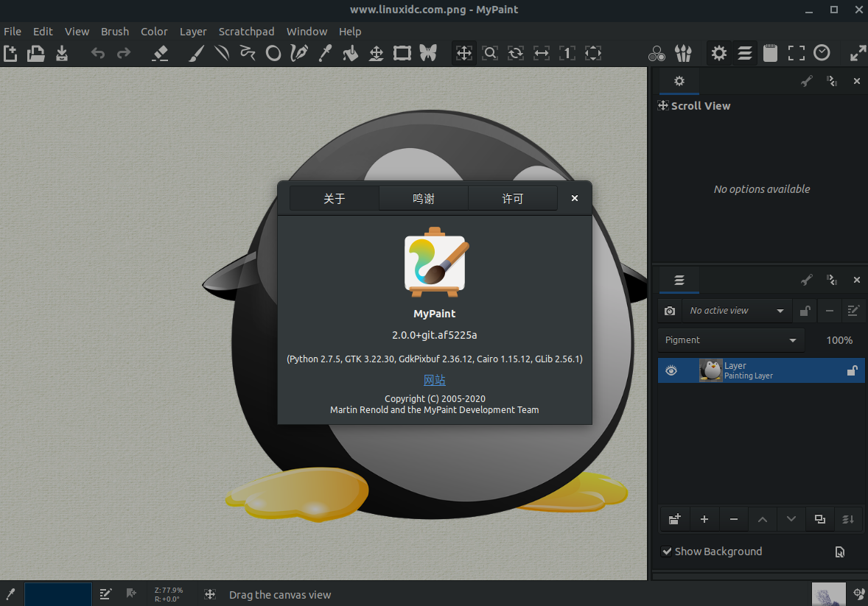Toggle fullscreen mode icon
Viewport: 868px width, 606px height.
(x=796, y=54)
